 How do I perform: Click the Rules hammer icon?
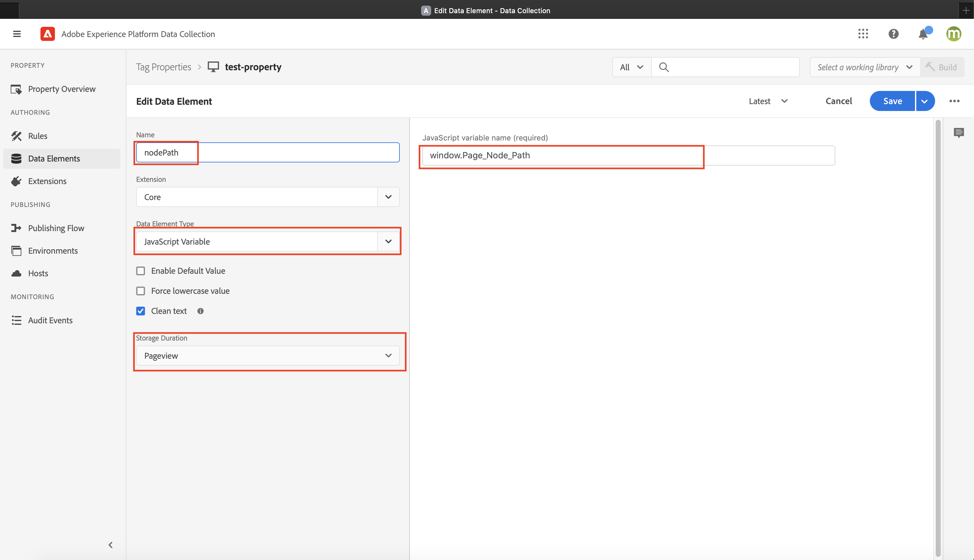pos(16,136)
